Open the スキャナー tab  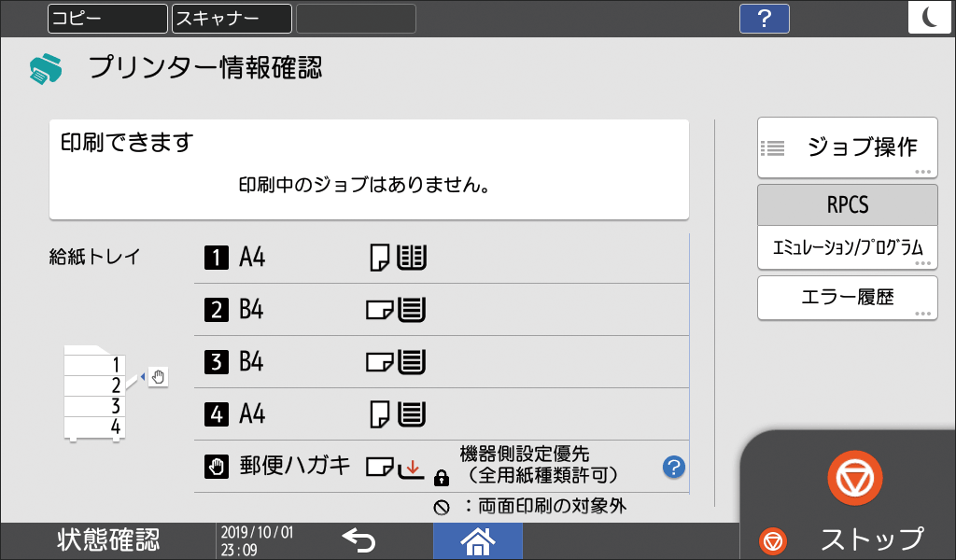pos(230,18)
